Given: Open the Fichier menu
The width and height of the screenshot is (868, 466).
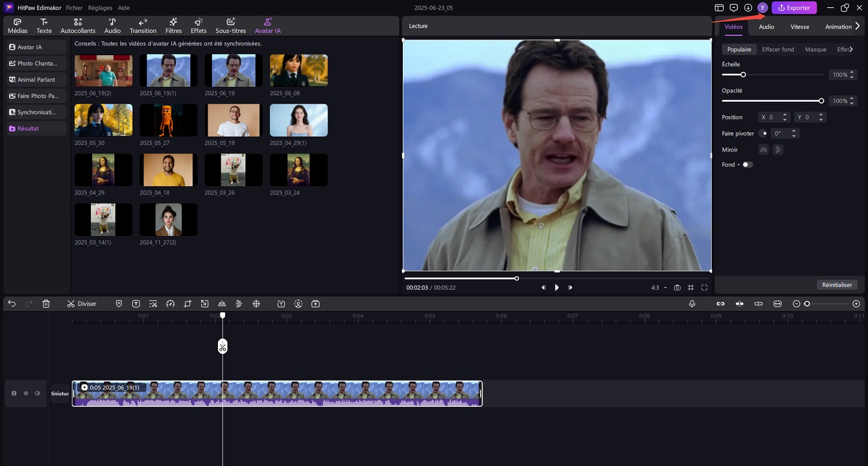Looking at the screenshot, I should click(74, 8).
